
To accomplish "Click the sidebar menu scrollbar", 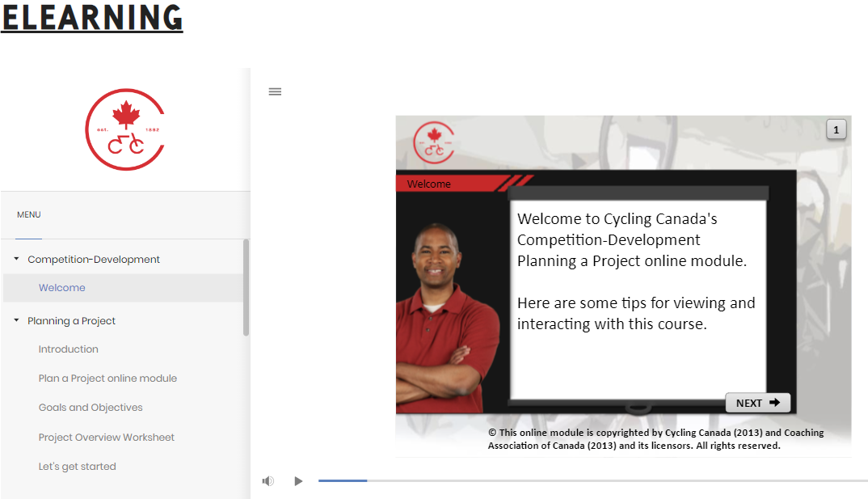I will point(246,287).
